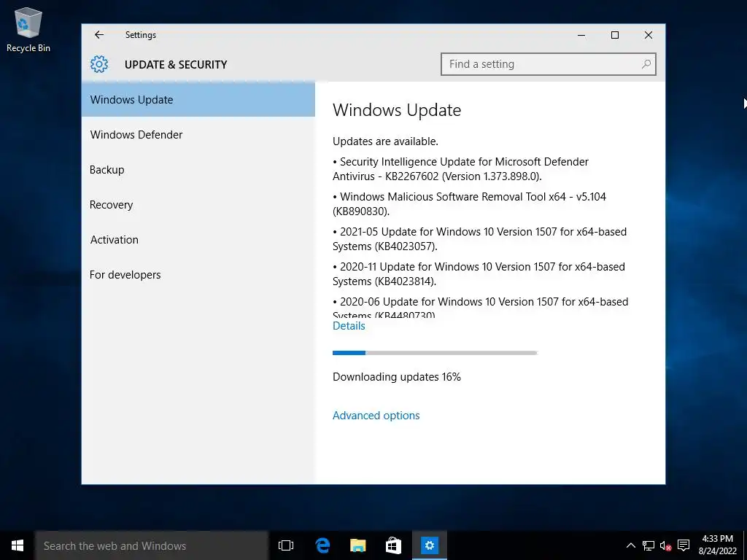The height and width of the screenshot is (560, 747).
Task: Open the For developers section
Action: tap(198, 275)
